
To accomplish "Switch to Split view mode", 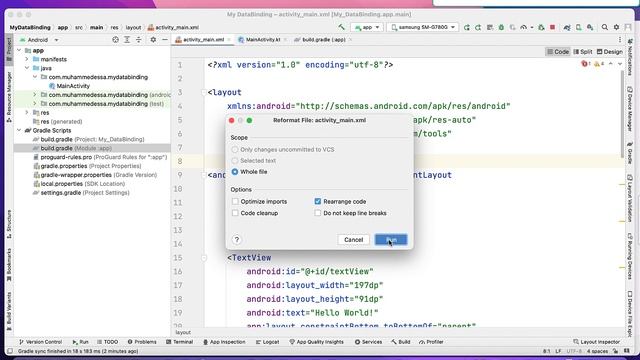I will pyautogui.click(x=583, y=52).
